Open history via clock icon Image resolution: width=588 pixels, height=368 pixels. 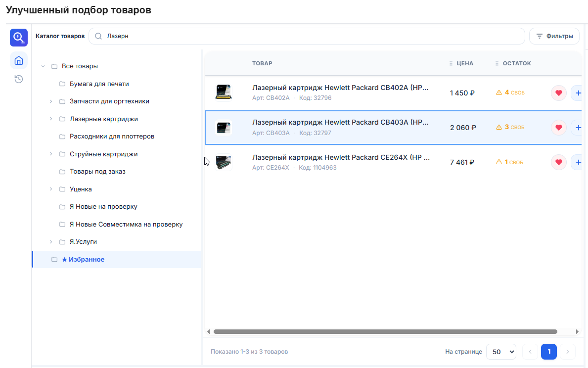[18, 79]
